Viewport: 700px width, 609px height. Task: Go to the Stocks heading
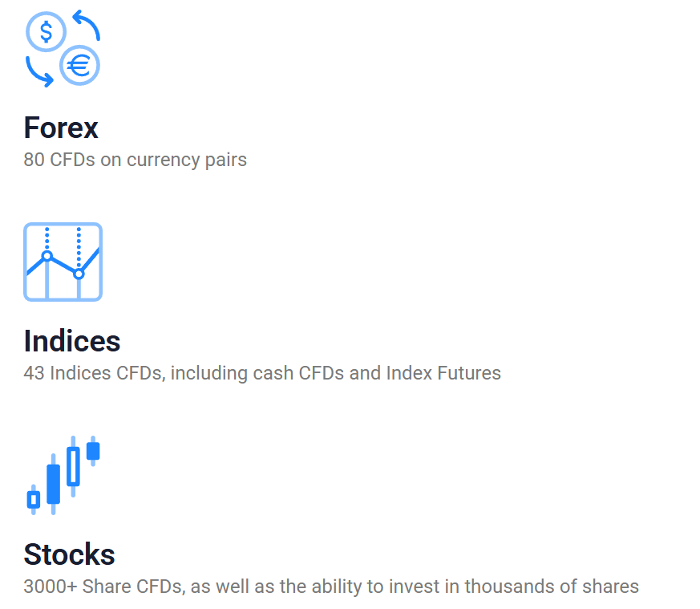click(69, 555)
